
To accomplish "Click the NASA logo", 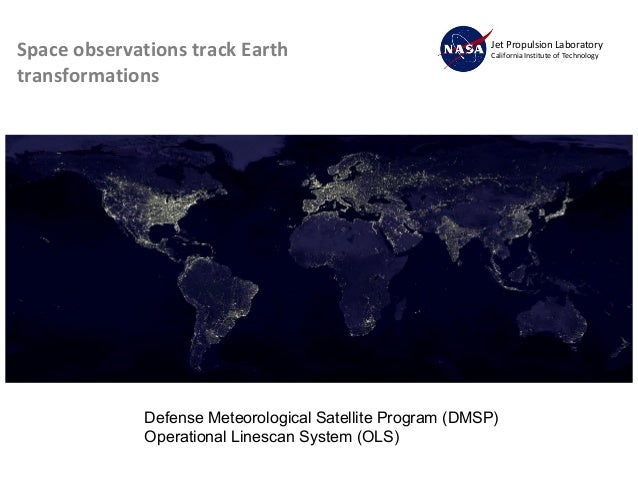I will click(465, 48).
